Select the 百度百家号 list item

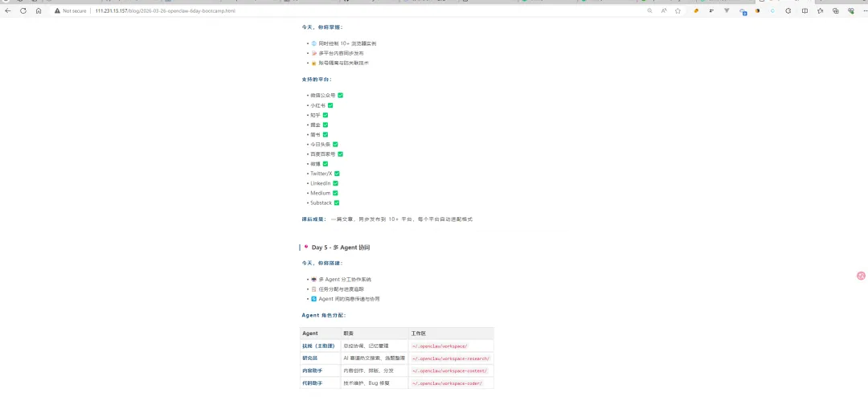tap(326, 154)
